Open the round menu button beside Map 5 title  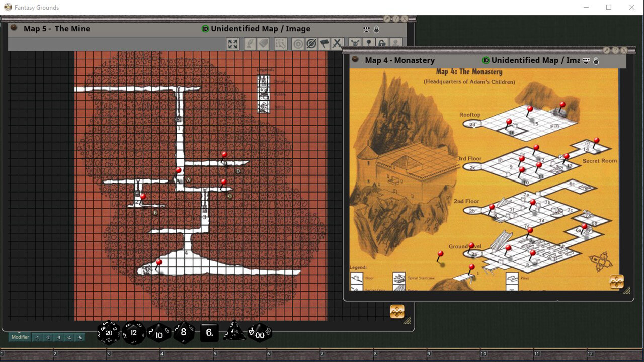coord(14,28)
